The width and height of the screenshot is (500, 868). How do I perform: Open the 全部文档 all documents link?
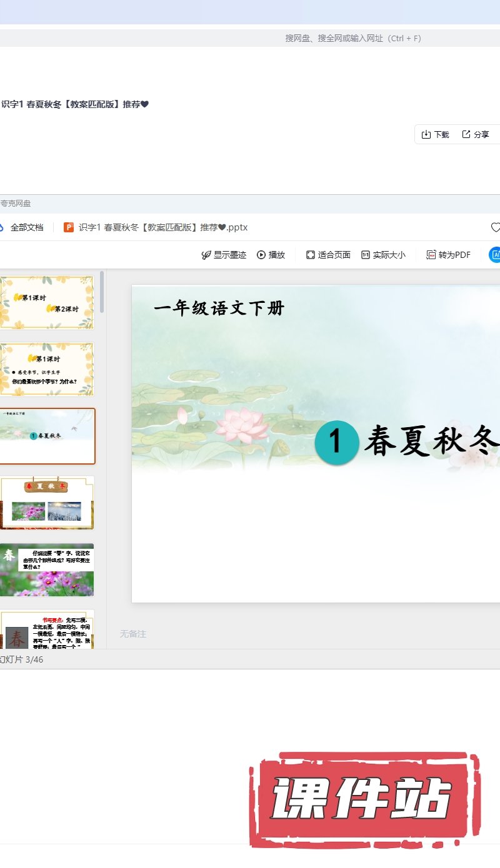pyautogui.click(x=26, y=227)
